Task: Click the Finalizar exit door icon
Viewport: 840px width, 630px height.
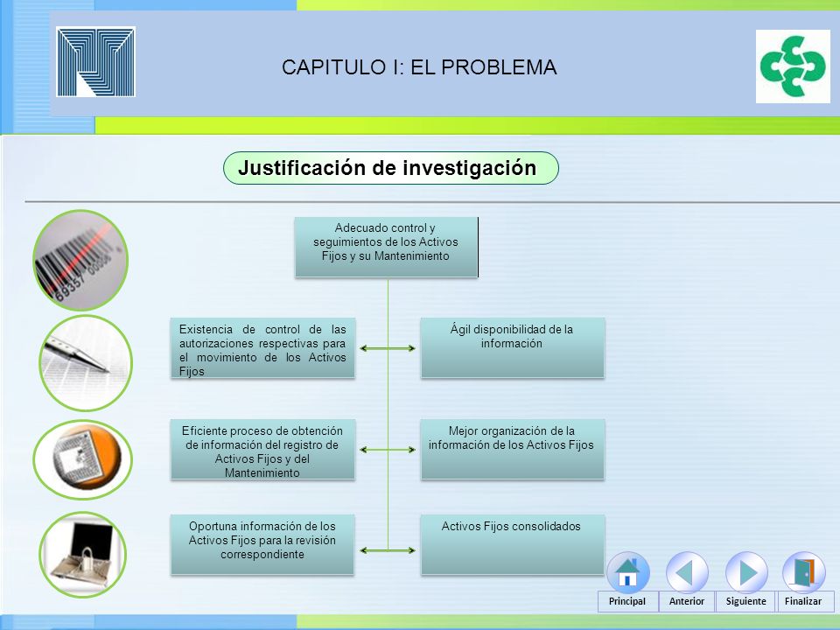Action: tap(803, 572)
